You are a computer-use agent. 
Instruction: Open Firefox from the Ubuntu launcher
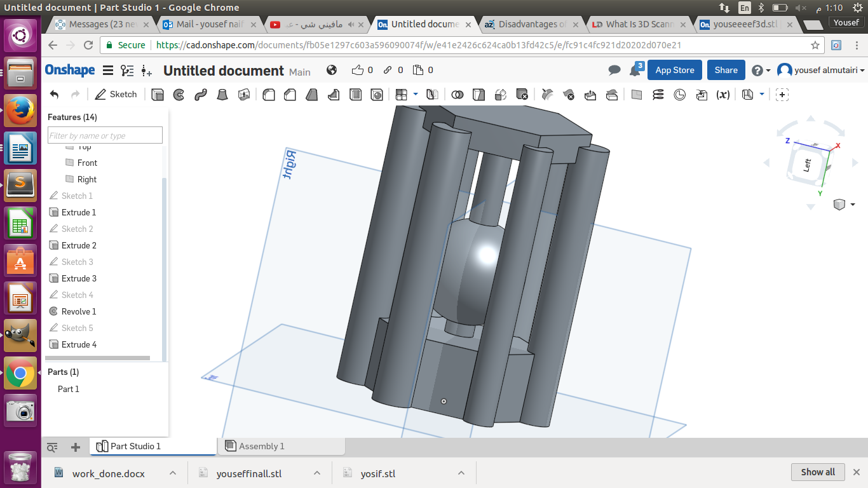(x=20, y=111)
